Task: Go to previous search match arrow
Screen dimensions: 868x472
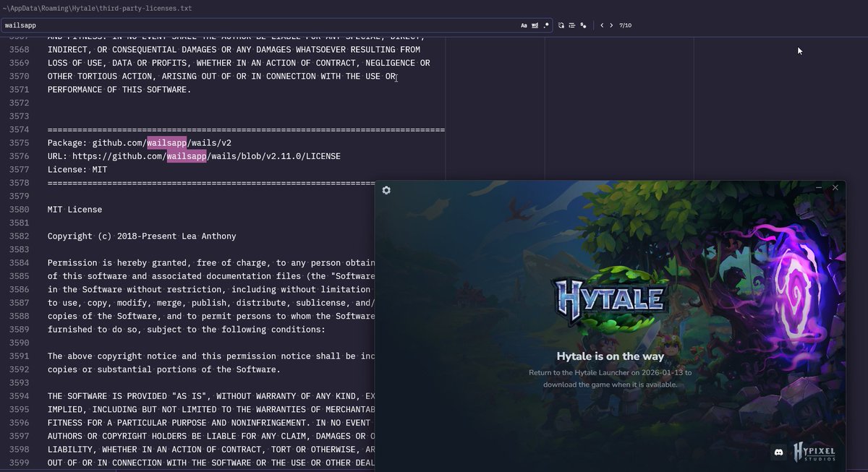Action: pos(602,25)
